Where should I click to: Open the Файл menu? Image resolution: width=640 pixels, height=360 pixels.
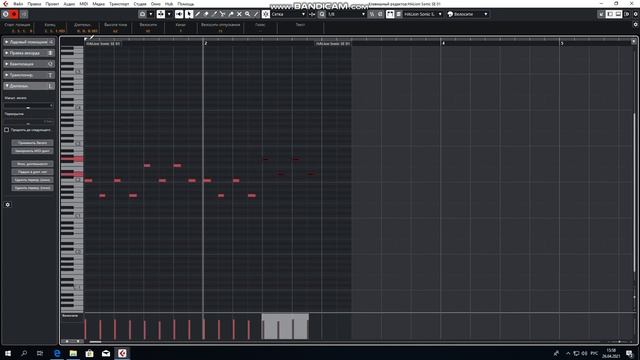tap(18, 4)
